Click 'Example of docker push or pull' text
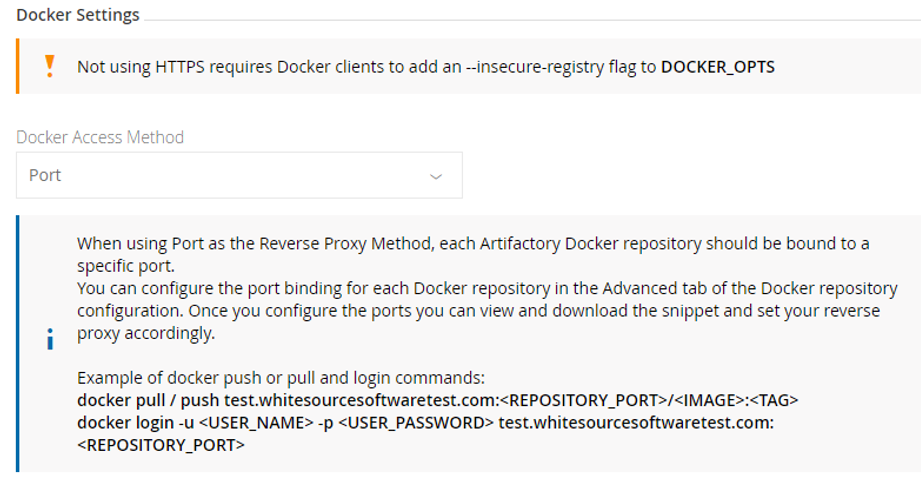This screenshot has height=482, width=921. pos(280,379)
